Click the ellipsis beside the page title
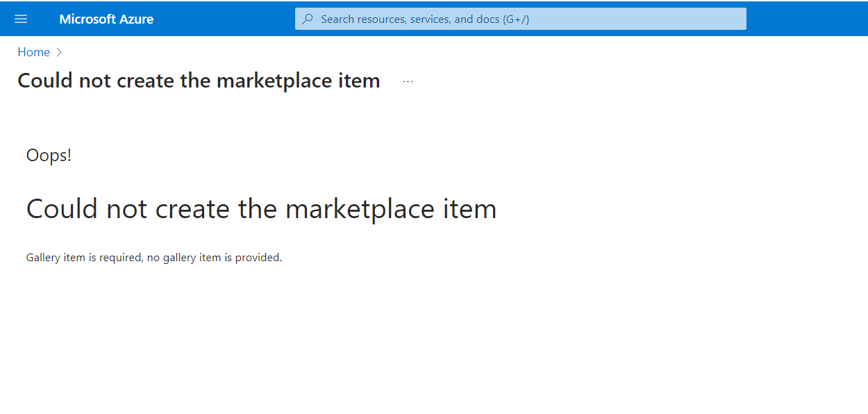868x414 pixels. tap(408, 81)
